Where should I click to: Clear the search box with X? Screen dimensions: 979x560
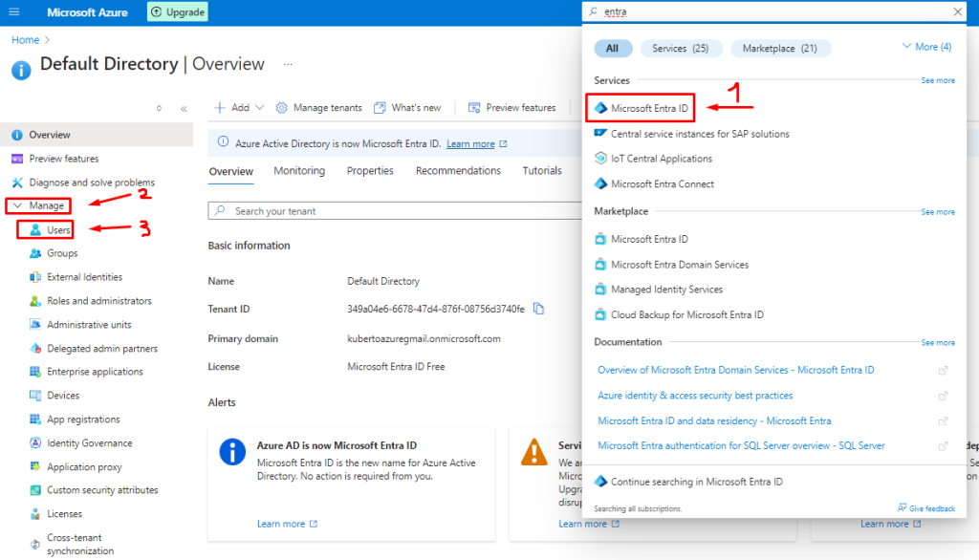click(957, 11)
